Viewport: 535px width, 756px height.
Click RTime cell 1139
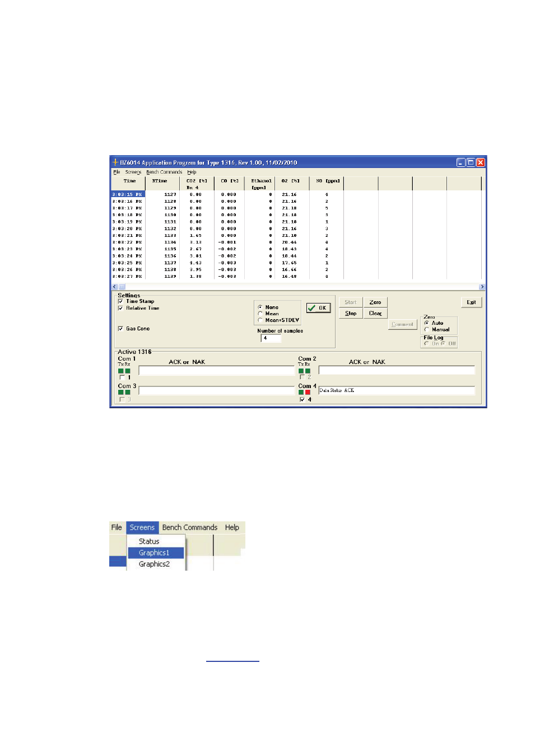click(170, 276)
